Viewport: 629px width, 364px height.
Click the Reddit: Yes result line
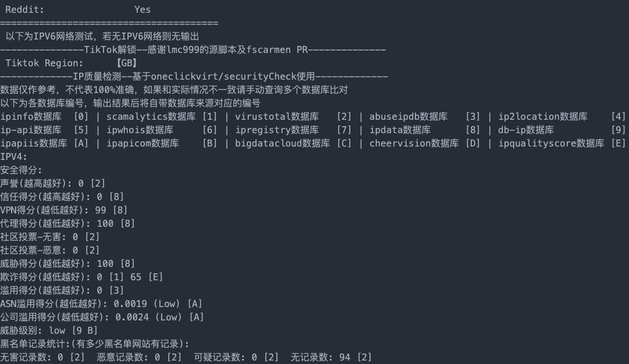point(78,10)
